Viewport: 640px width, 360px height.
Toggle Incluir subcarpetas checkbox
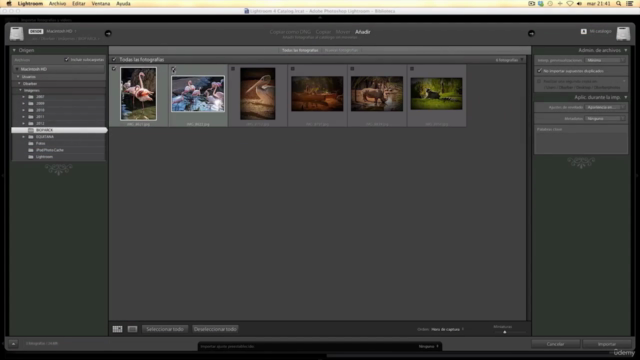click(67, 60)
